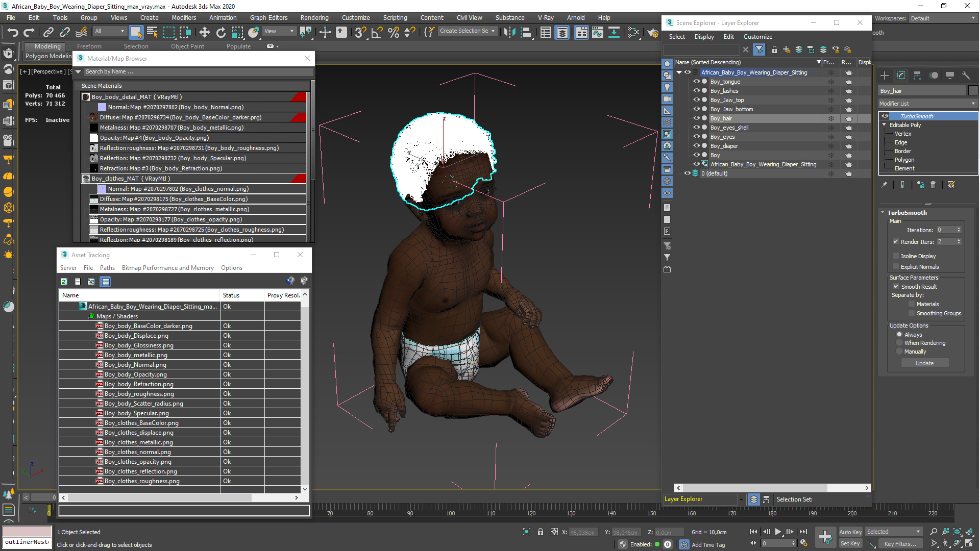This screenshot has height=551, width=980.
Task: Click Remove modifier trash icon
Action: pyautogui.click(x=933, y=185)
